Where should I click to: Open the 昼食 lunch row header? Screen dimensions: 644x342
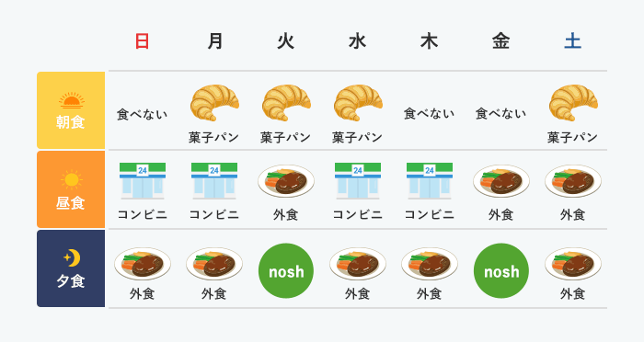coord(71,189)
